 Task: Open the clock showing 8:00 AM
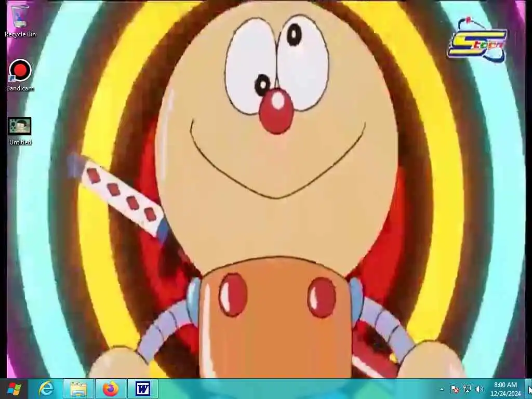point(505,385)
